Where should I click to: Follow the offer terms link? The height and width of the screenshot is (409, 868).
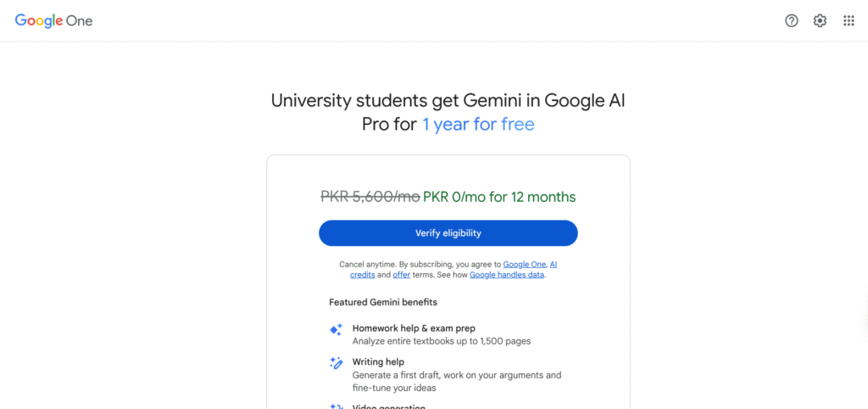(401, 275)
